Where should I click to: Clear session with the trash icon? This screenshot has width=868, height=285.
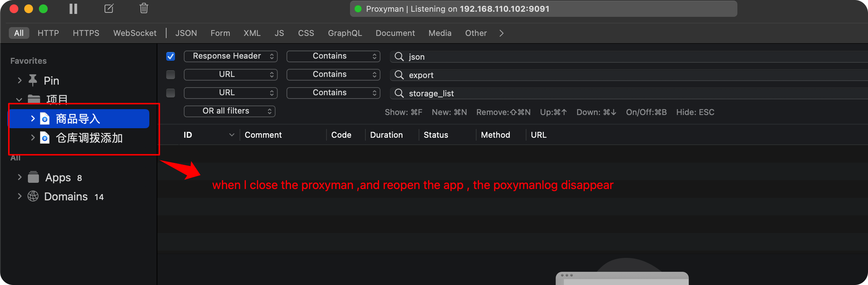point(144,8)
